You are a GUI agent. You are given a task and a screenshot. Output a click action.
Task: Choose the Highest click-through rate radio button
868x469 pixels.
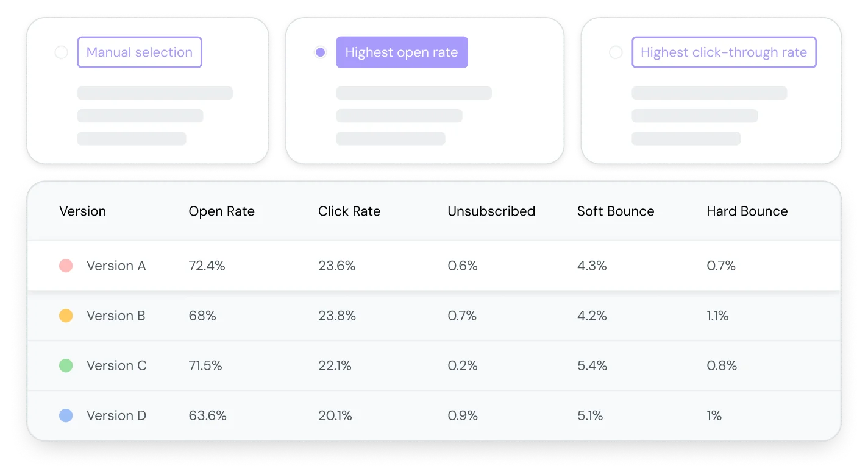coord(616,52)
